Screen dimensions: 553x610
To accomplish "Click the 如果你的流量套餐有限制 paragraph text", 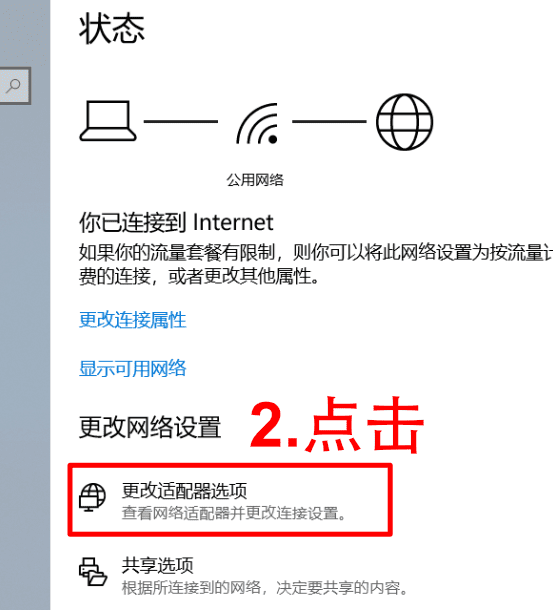I will point(316,265).
